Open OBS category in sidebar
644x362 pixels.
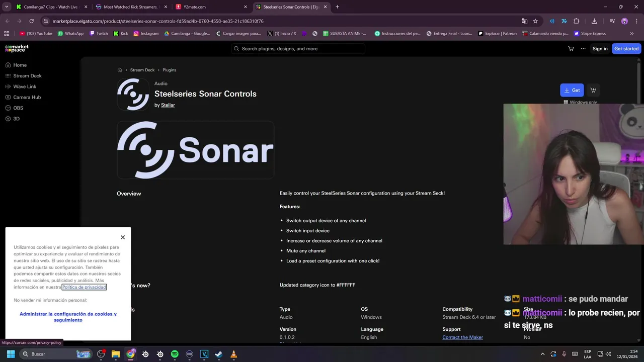click(14, 108)
